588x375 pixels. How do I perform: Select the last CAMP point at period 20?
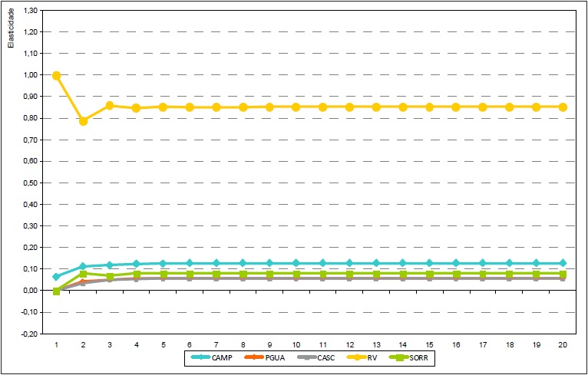coord(563,263)
